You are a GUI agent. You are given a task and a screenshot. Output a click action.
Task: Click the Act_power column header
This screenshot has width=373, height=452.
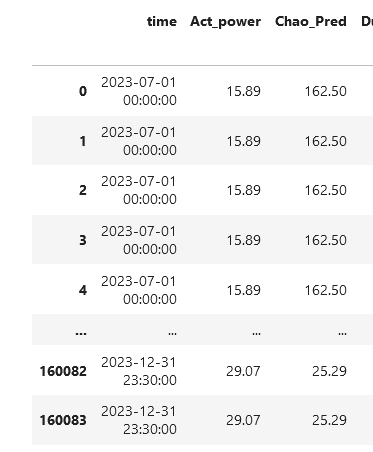pos(226,22)
